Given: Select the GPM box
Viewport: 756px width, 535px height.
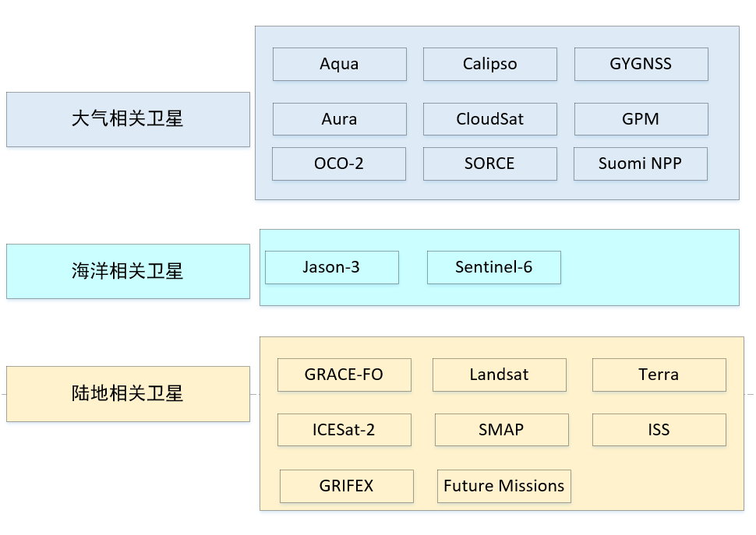Looking at the screenshot, I should tap(641, 119).
